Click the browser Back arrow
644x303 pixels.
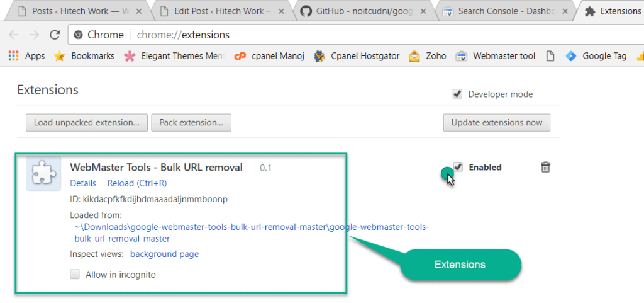click(x=13, y=35)
